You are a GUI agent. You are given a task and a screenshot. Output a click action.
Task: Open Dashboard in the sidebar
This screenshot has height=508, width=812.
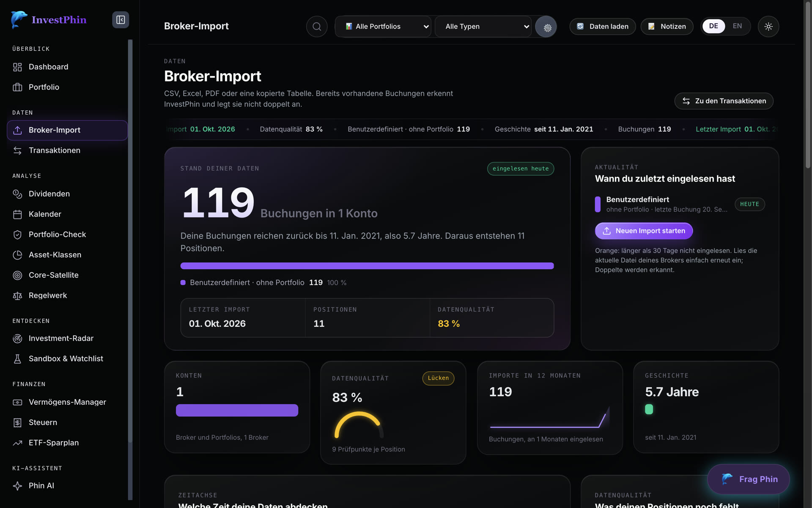coord(67,67)
